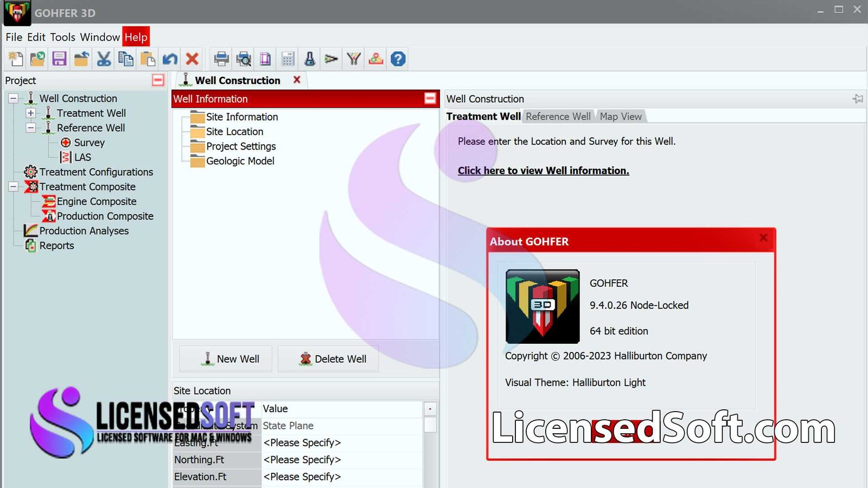Click the Elevation.Ft value field
868x488 pixels.
pos(342,477)
